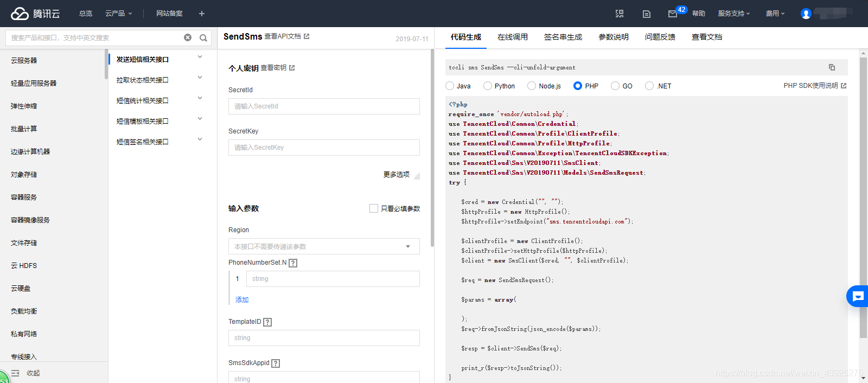Focus the SecretKey input field

click(324, 148)
